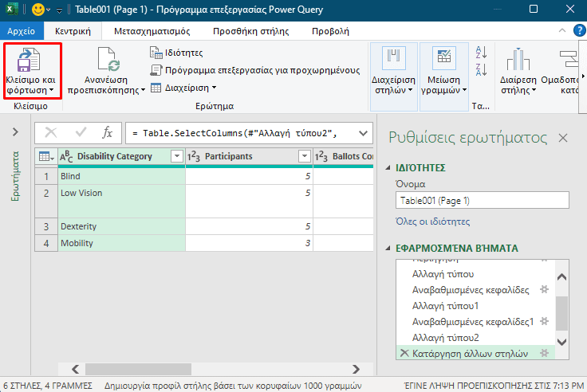Image resolution: width=587 pixels, height=392 pixels.
Task: Open the Disability Category column filter dropdown
Action: (x=177, y=156)
